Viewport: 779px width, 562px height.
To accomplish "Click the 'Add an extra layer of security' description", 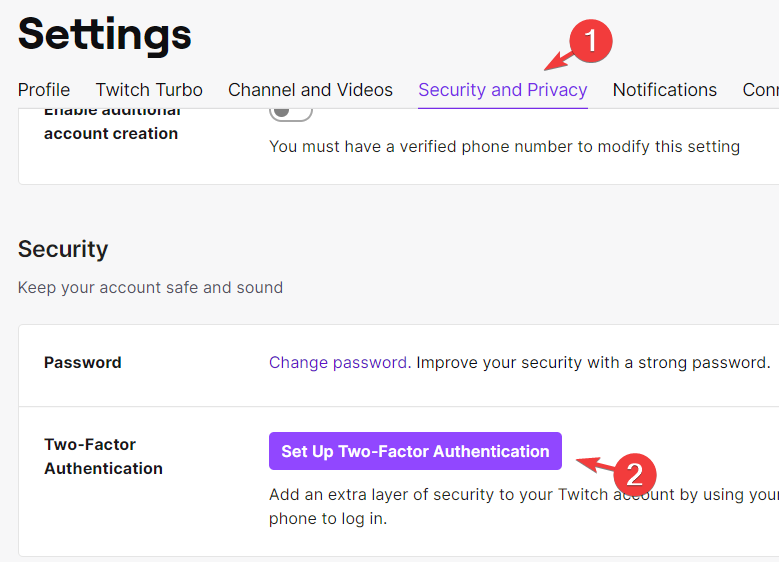I will [524, 506].
